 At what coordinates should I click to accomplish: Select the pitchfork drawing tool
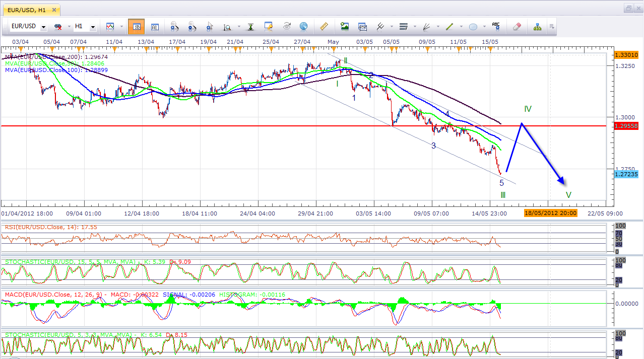[x=380, y=26]
